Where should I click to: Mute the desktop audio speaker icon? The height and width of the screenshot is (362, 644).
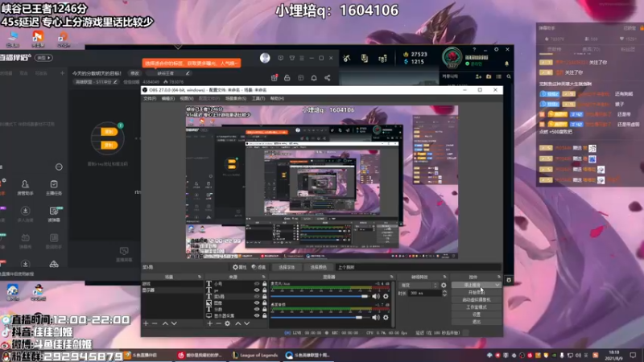376,317
